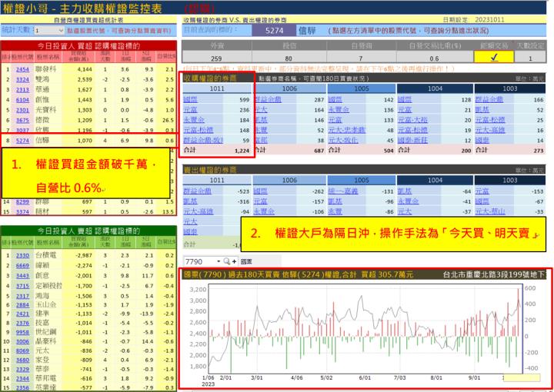
Task: Click 元富-松德 broker with 148 in 1011 buyers
Action: [199, 130]
